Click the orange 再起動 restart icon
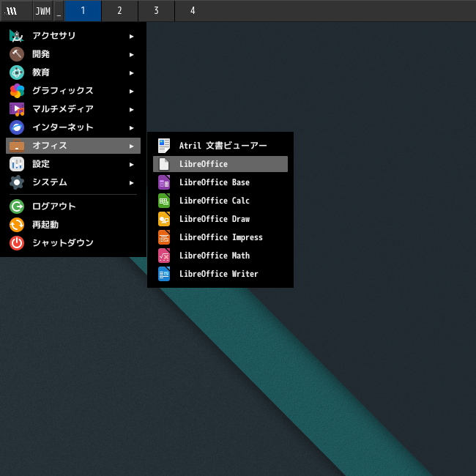Viewport: 476px width, 476px height. click(17, 225)
